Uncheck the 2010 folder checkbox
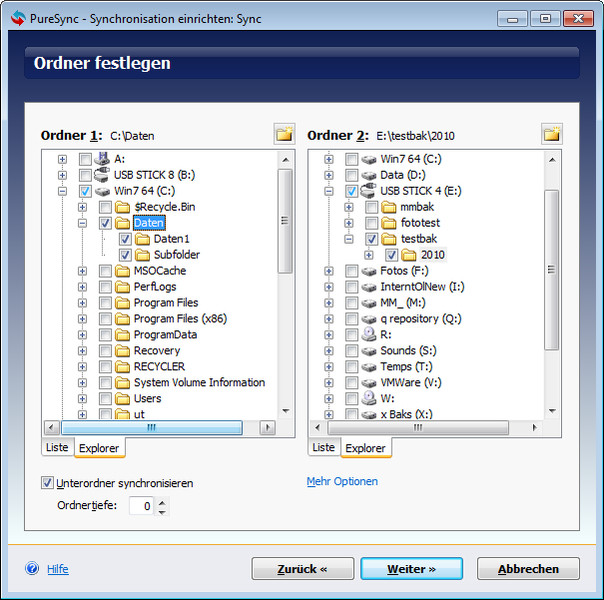 [x=391, y=255]
